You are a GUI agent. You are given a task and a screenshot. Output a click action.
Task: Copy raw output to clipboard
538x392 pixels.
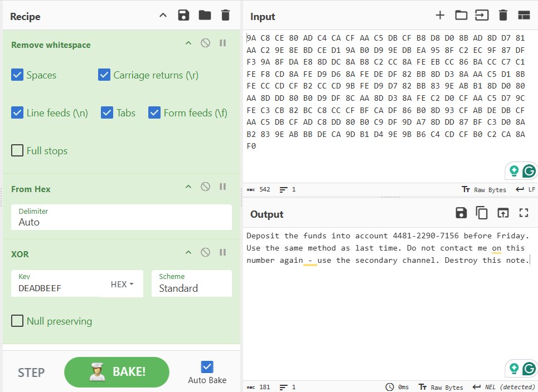point(482,213)
